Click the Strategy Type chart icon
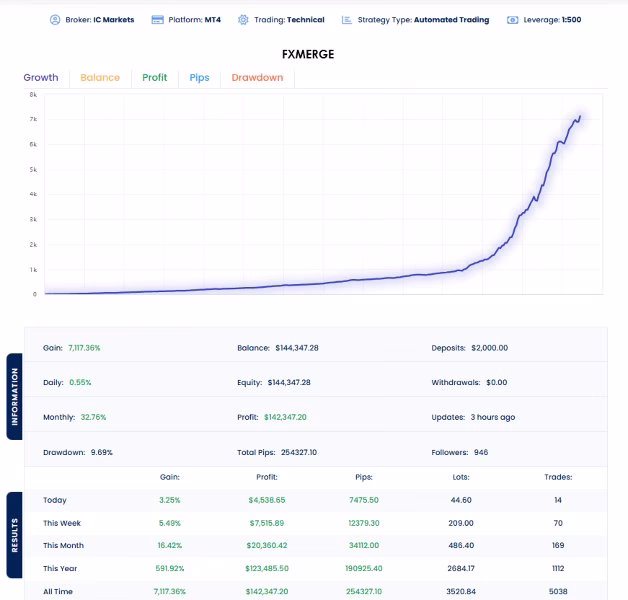This screenshot has width=628, height=600. [346, 20]
